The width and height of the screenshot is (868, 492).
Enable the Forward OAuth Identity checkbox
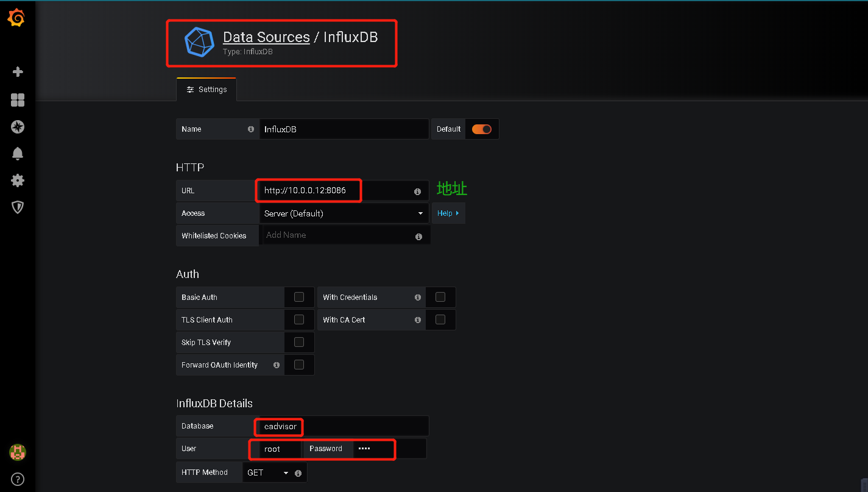[x=299, y=365]
